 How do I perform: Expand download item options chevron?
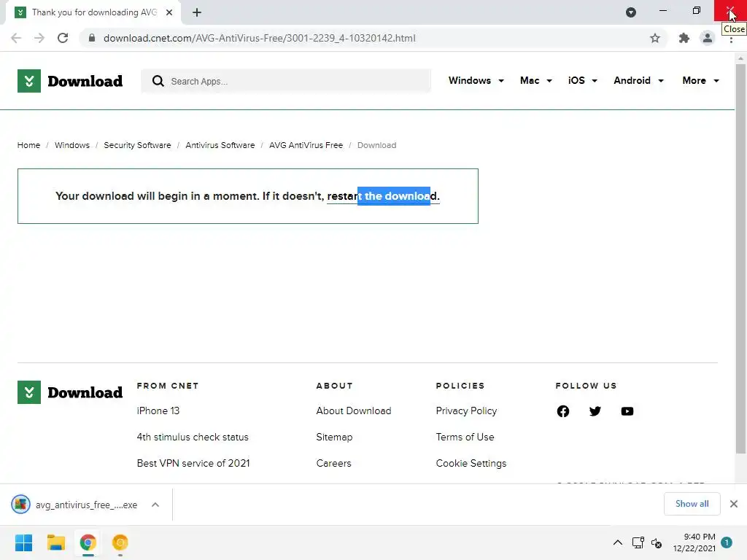click(155, 505)
